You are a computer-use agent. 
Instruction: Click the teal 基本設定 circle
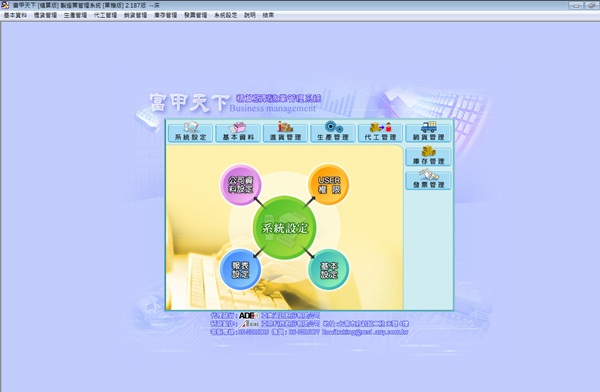[329, 270]
